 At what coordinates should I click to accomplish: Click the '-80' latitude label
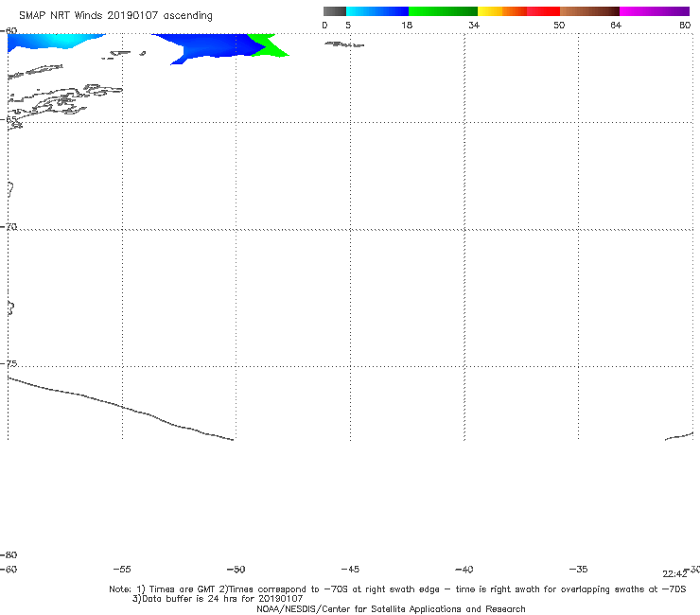[x=9, y=555]
